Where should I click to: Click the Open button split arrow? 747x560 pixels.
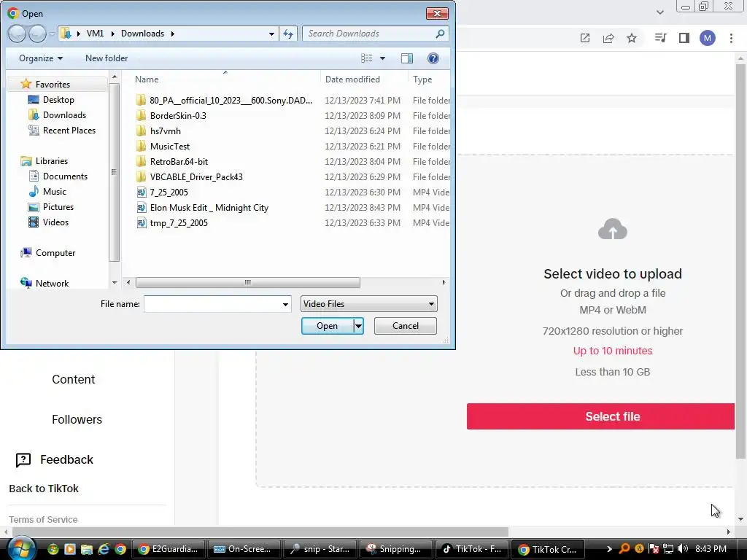click(x=358, y=326)
